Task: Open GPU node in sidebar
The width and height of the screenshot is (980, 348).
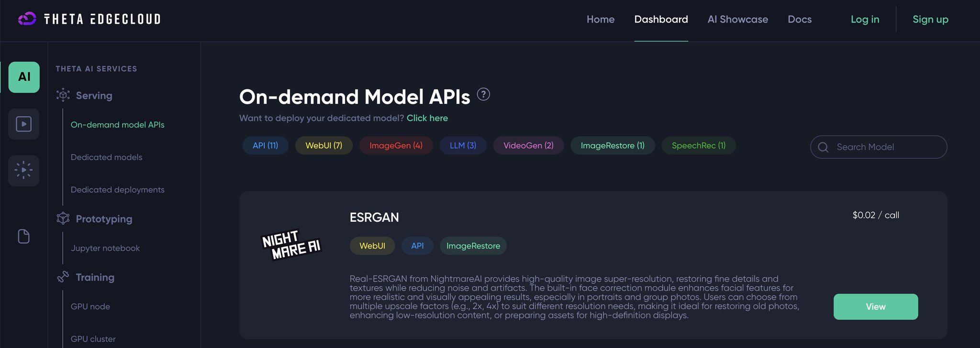Action: tap(90, 306)
